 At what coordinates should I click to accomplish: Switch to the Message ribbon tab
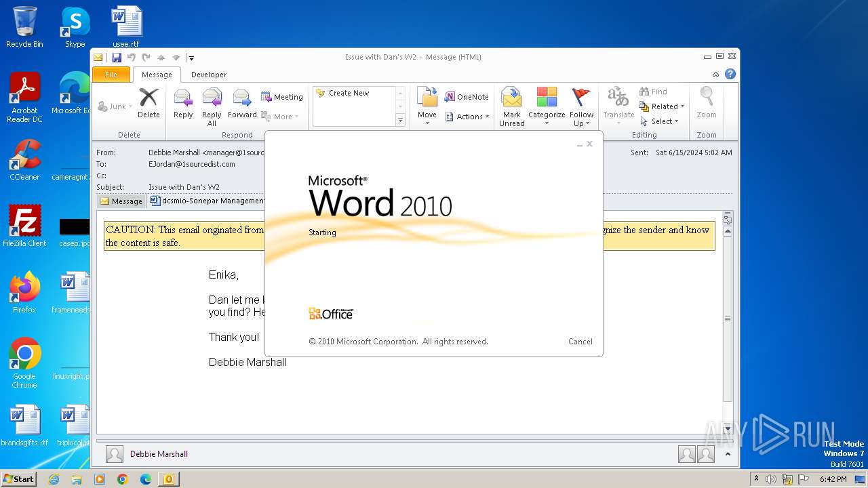coord(157,75)
